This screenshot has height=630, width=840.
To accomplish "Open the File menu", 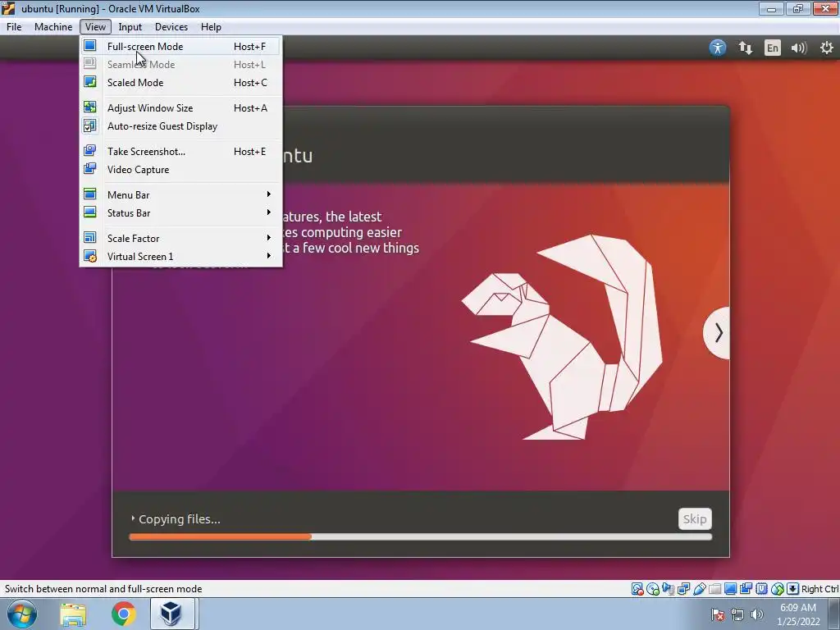I will 14,27.
